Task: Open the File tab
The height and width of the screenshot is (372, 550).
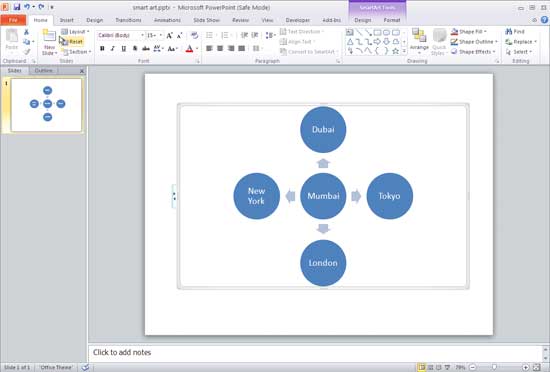Action: coord(13,20)
